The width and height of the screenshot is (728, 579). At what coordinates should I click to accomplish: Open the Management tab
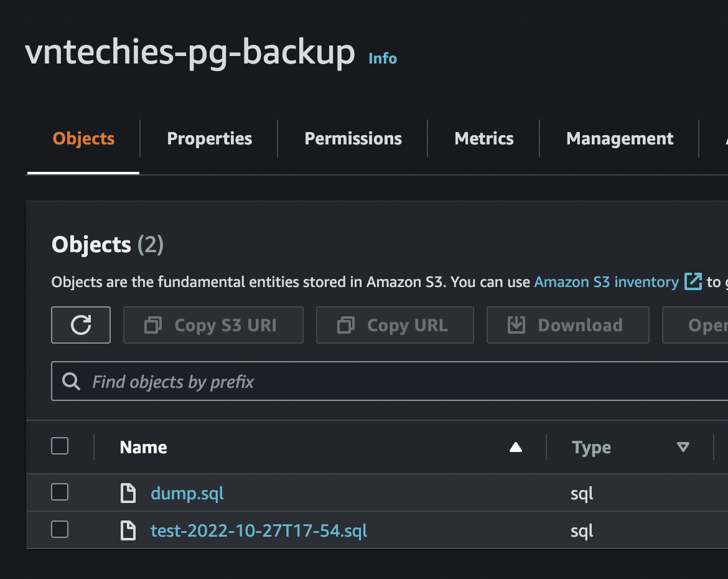[x=620, y=138]
